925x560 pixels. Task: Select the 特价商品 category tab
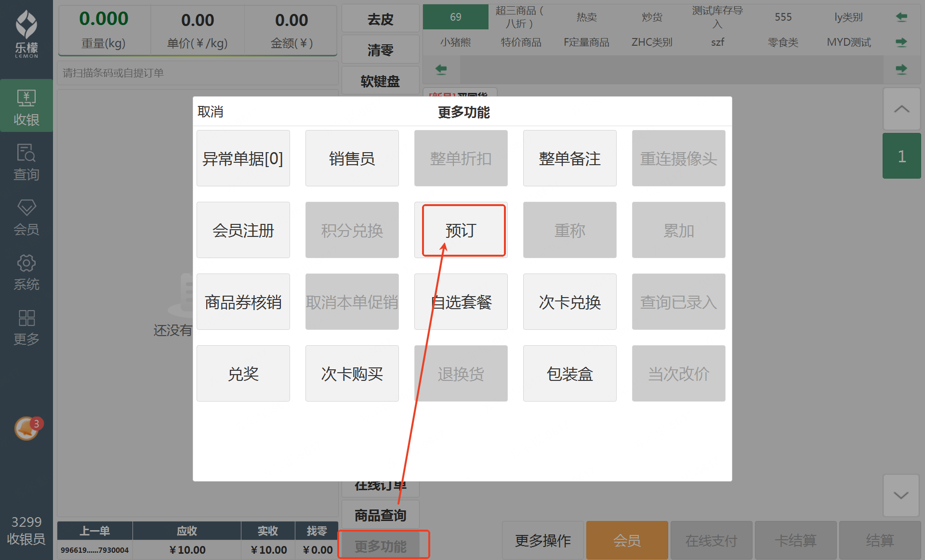coord(521,42)
